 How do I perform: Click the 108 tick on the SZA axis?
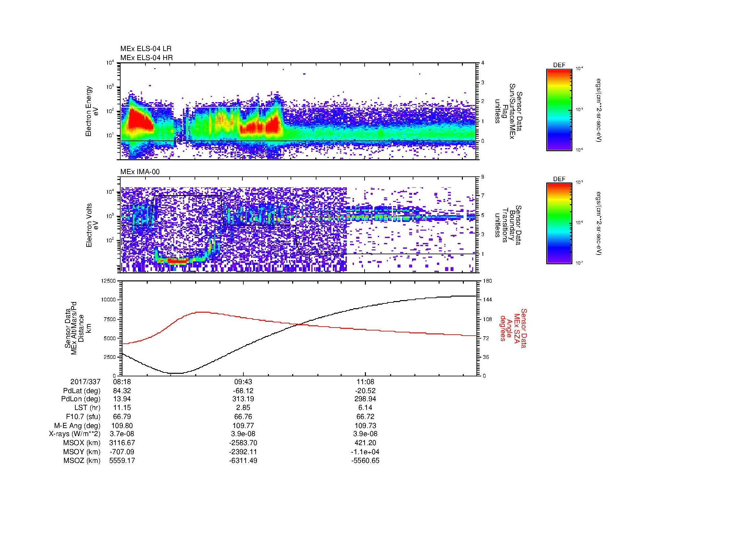pos(487,319)
